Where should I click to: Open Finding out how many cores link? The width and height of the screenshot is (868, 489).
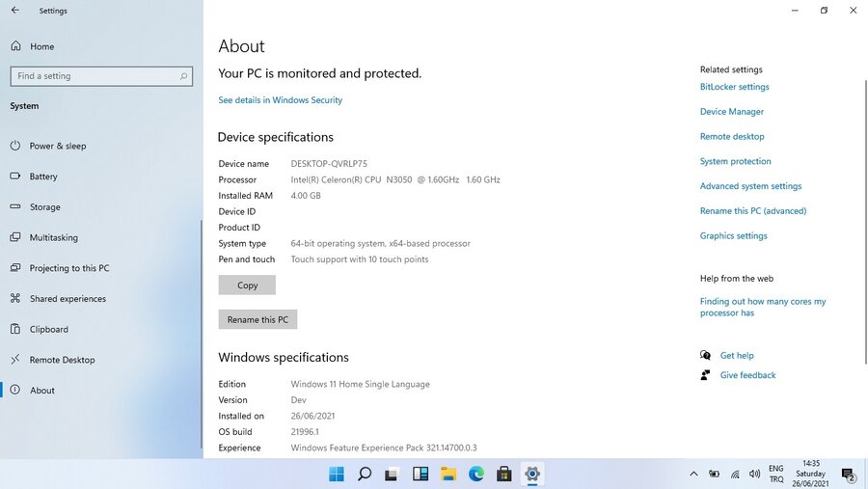pyautogui.click(x=762, y=307)
